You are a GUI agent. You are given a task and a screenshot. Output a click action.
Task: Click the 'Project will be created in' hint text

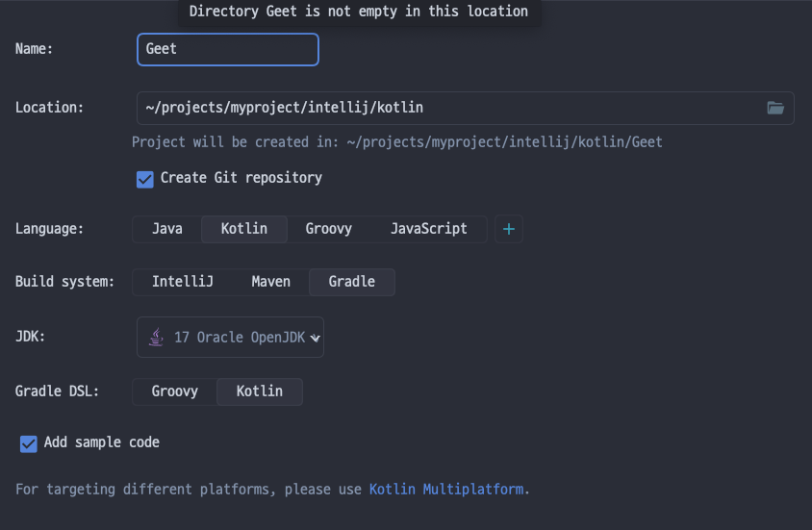pos(396,141)
